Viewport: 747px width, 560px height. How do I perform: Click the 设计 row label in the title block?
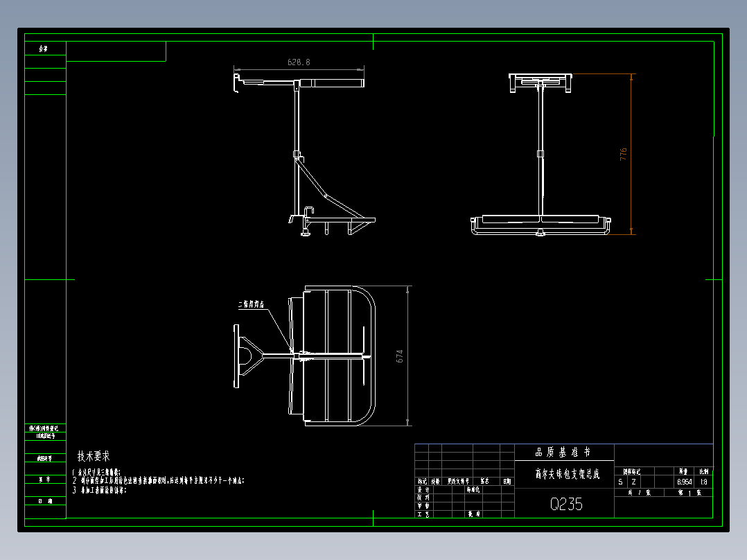423,490
